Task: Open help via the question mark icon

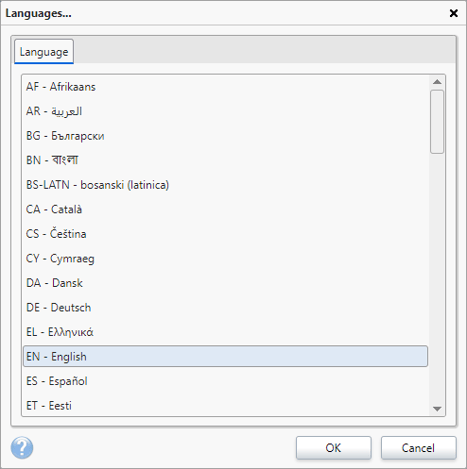Action: point(22,448)
